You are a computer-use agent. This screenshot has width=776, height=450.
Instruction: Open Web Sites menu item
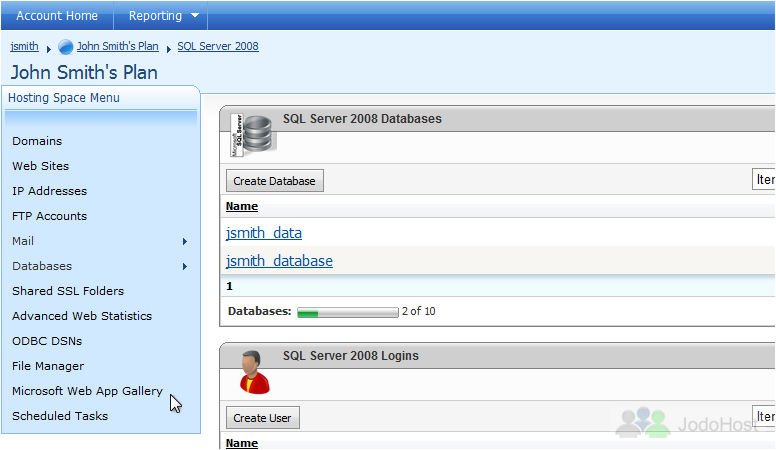(x=41, y=166)
